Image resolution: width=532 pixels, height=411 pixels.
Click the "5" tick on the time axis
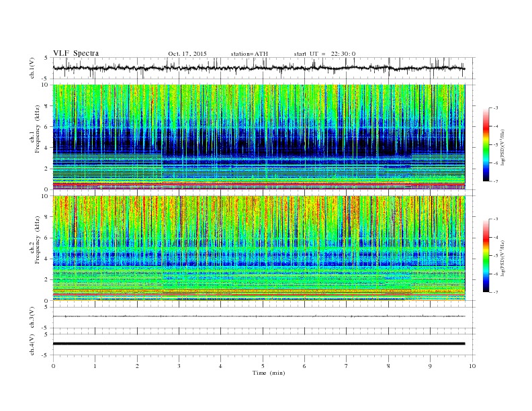coord(263,366)
